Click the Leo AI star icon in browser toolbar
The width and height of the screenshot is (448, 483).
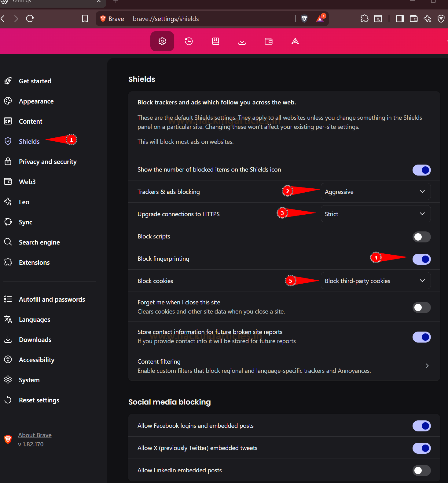coord(427,19)
